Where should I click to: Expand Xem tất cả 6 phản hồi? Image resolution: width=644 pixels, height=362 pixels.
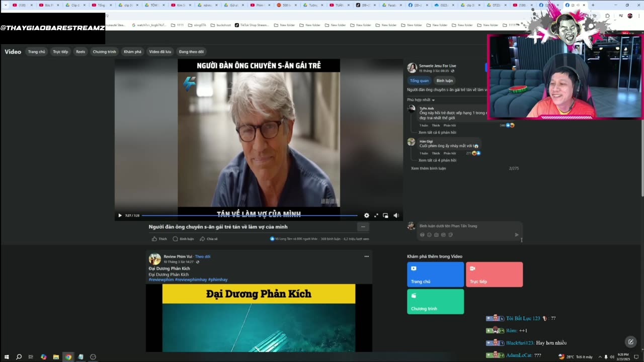pos(437,132)
